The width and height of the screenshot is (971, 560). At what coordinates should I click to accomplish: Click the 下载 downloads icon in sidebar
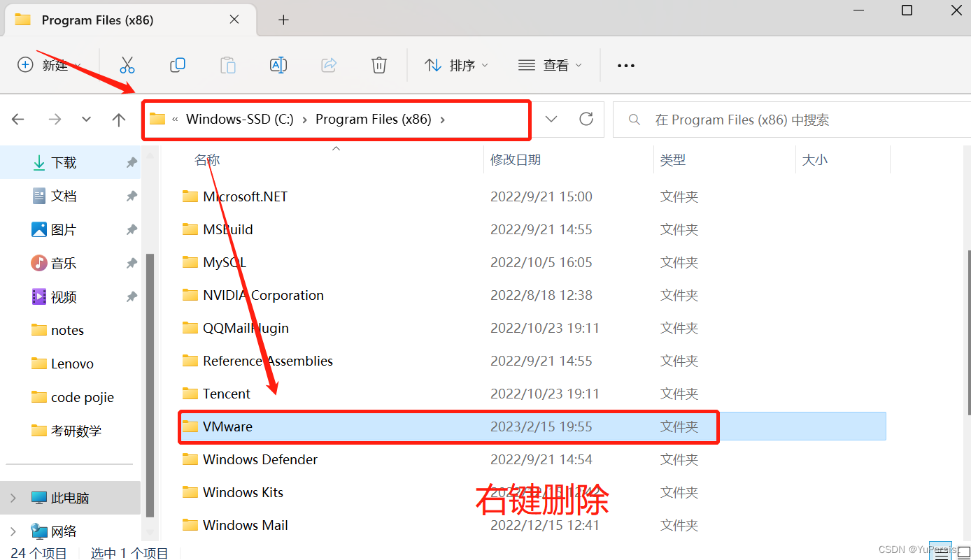[39, 162]
